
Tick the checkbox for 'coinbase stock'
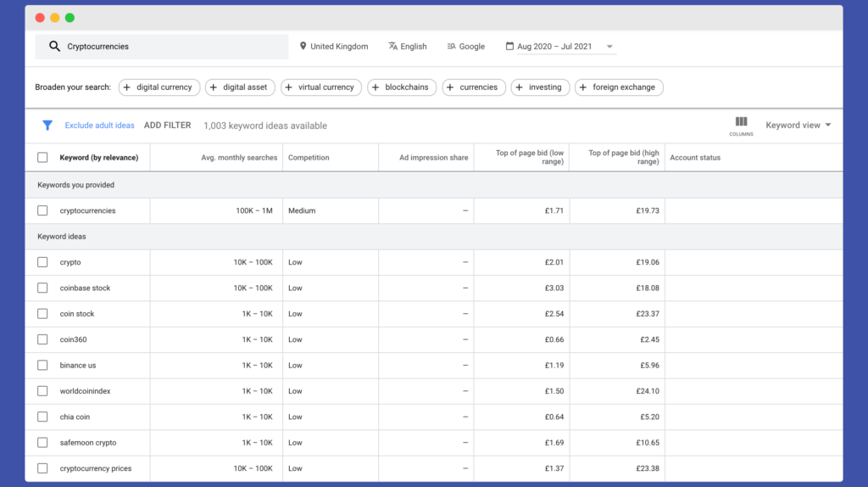click(42, 288)
